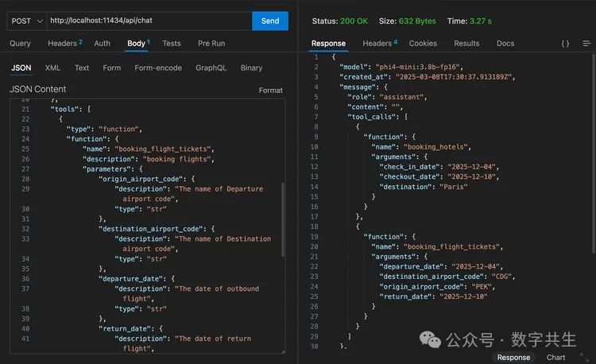Click "departure_date" key on request line 36

coord(133,278)
